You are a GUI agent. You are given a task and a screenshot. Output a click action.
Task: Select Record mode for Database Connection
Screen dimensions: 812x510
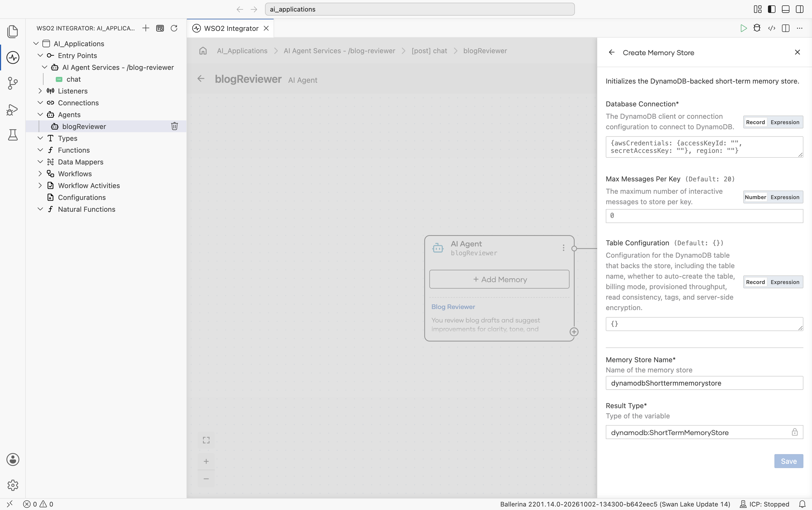click(755, 122)
